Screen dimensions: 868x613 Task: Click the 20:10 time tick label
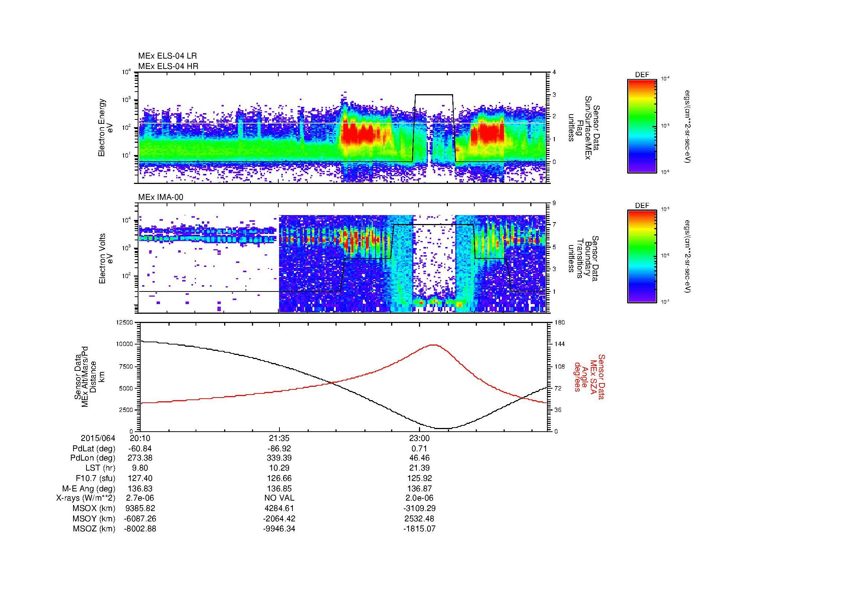(x=140, y=438)
